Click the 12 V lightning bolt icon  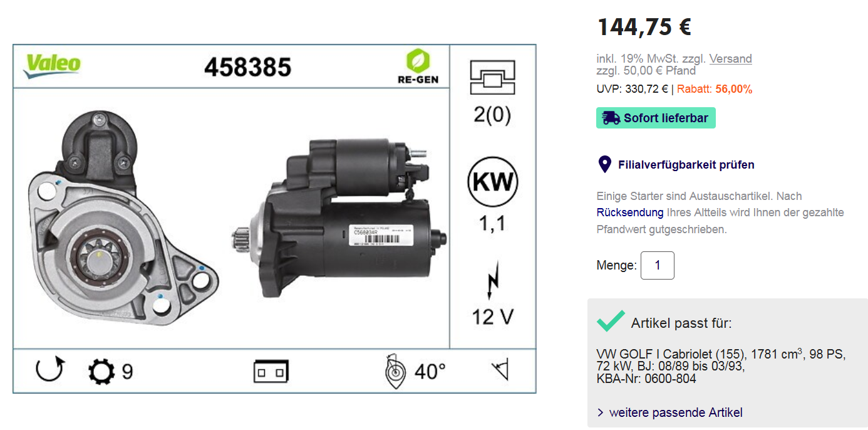493,281
